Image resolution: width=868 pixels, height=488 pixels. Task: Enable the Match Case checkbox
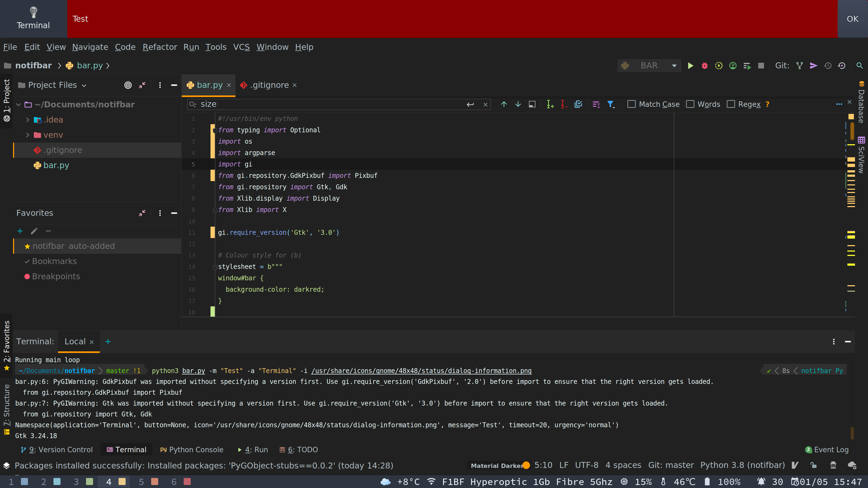pos(631,104)
